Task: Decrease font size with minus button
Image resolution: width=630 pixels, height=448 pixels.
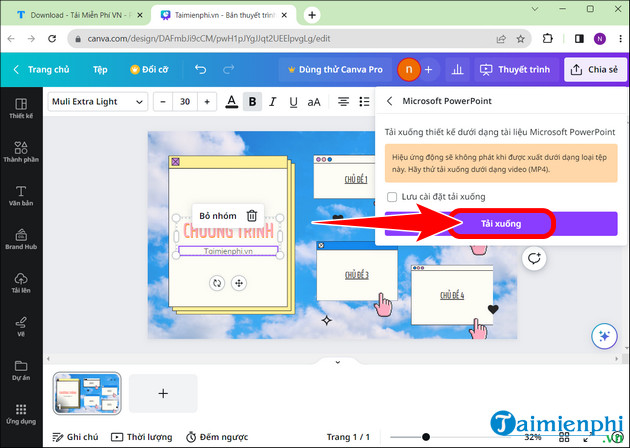Action: (163, 102)
